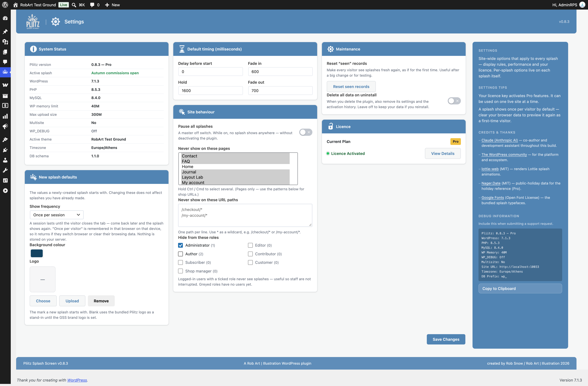
Task: Open the Posts pin icon
Action: coord(5,32)
